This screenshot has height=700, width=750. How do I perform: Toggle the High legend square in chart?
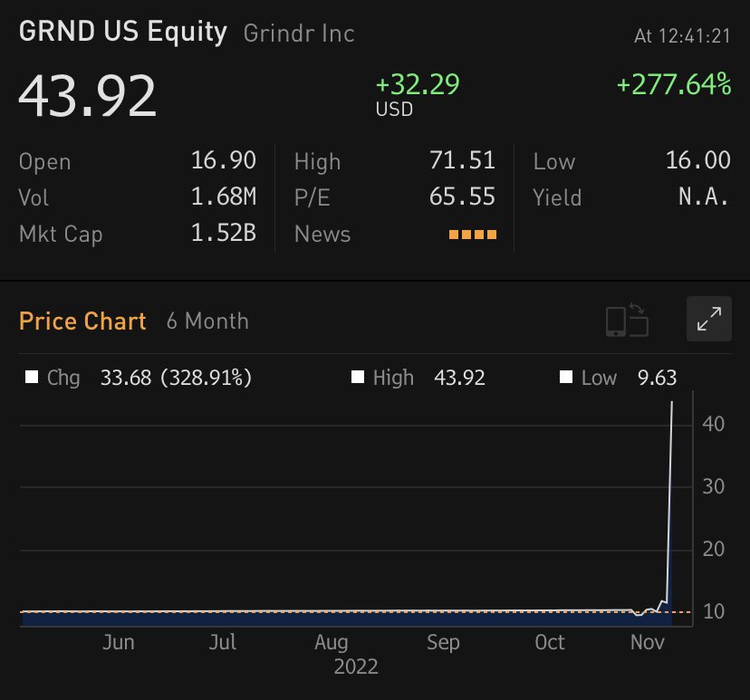tap(357, 377)
